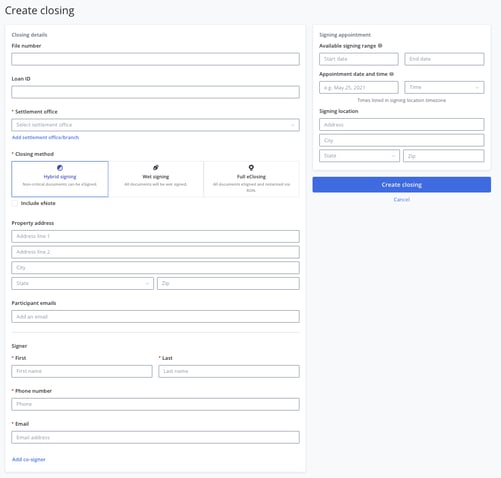501x478 pixels.
Task: Click Add settlement office/branch link
Action: tap(45, 137)
